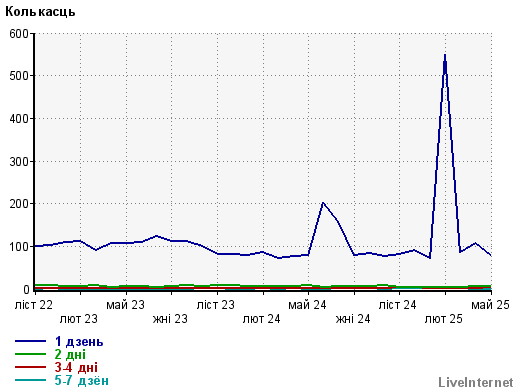Click the 'жні 23' axis label
Screen dimensions: 520x392
pos(170,319)
